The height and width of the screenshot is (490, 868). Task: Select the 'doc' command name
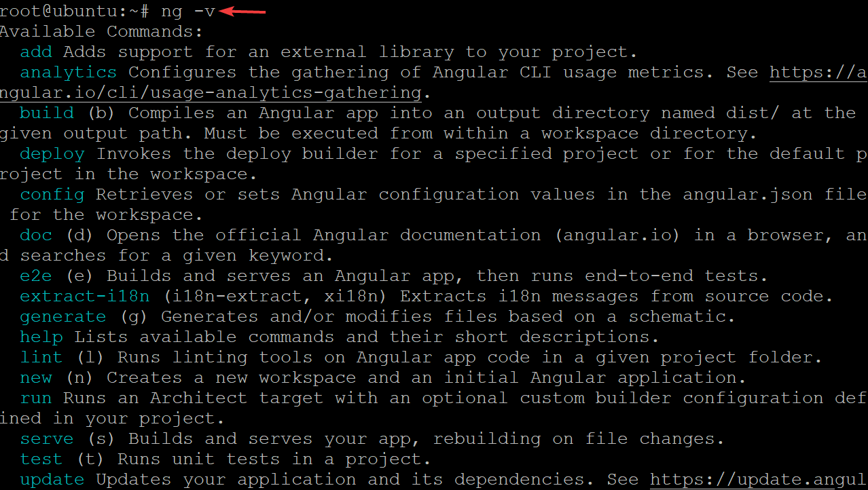36,235
